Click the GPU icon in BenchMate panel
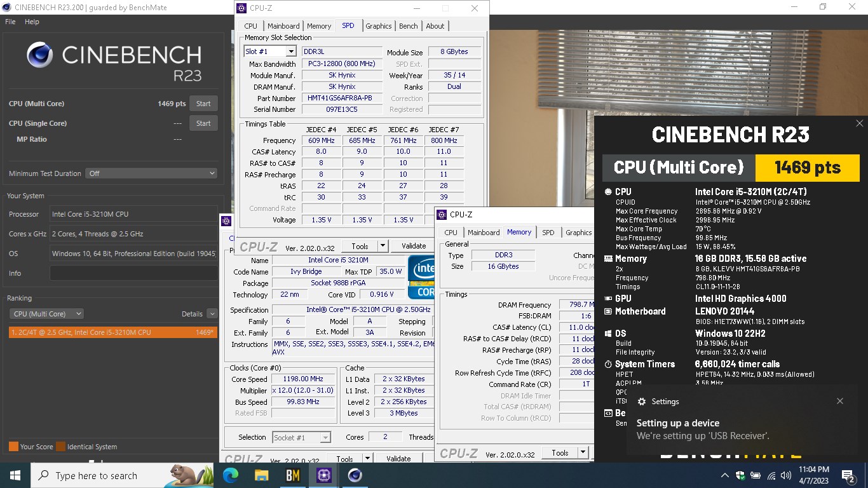868x488 pixels. point(608,298)
